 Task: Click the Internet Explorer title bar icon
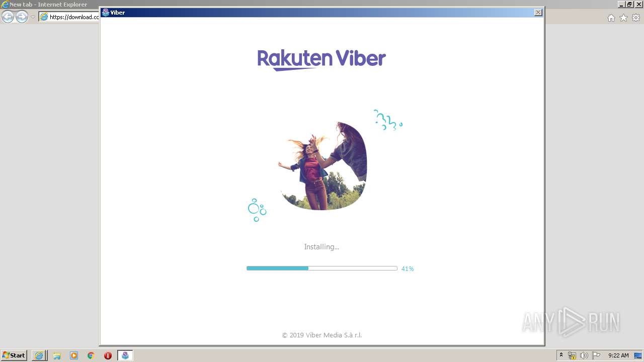tap(5, 5)
